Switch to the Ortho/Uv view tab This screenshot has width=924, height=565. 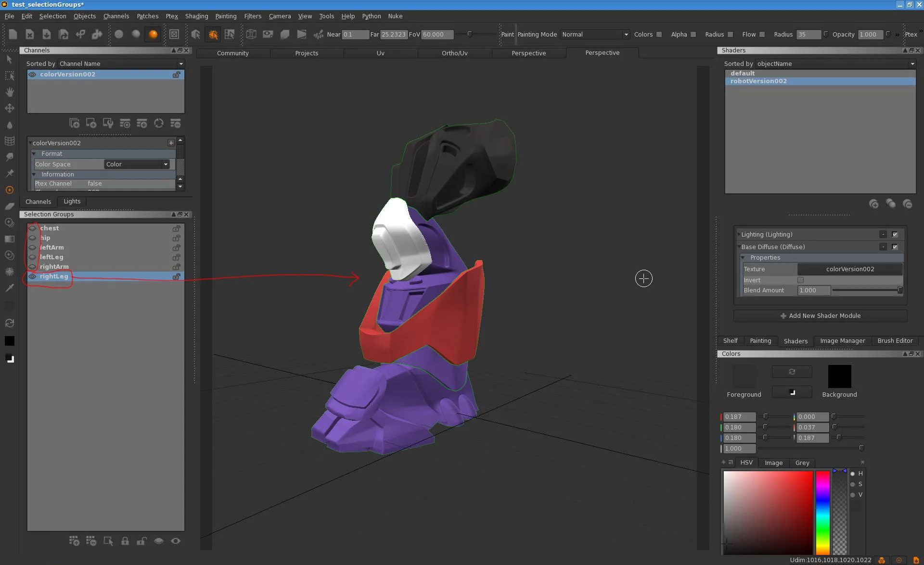tap(455, 53)
